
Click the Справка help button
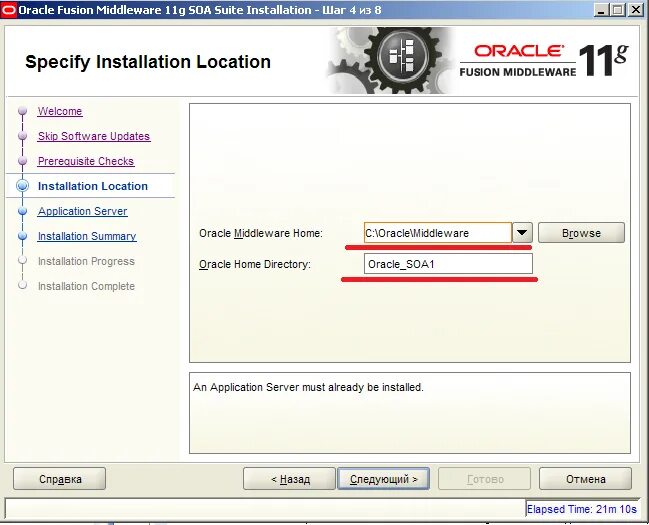pos(60,479)
